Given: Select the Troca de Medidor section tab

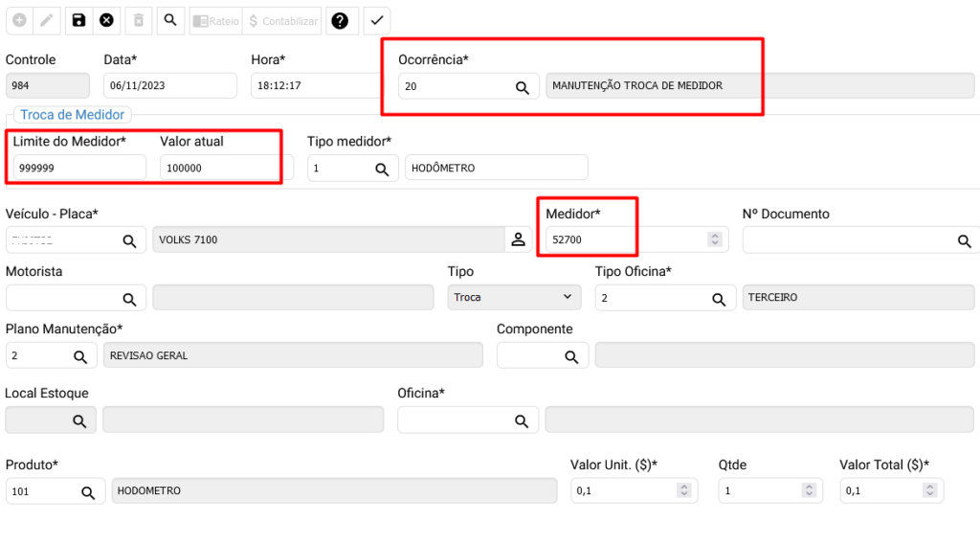Looking at the screenshot, I should click(x=73, y=115).
